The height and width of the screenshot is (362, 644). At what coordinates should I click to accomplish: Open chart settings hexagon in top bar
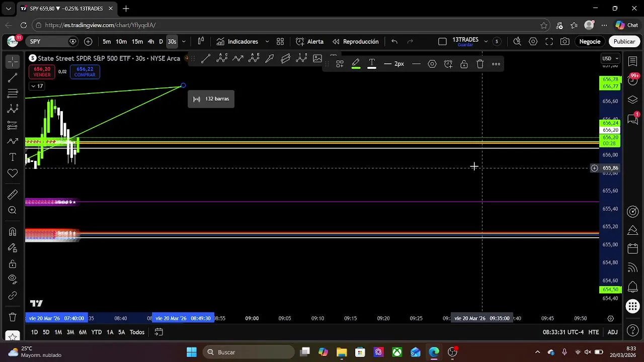click(533, 41)
